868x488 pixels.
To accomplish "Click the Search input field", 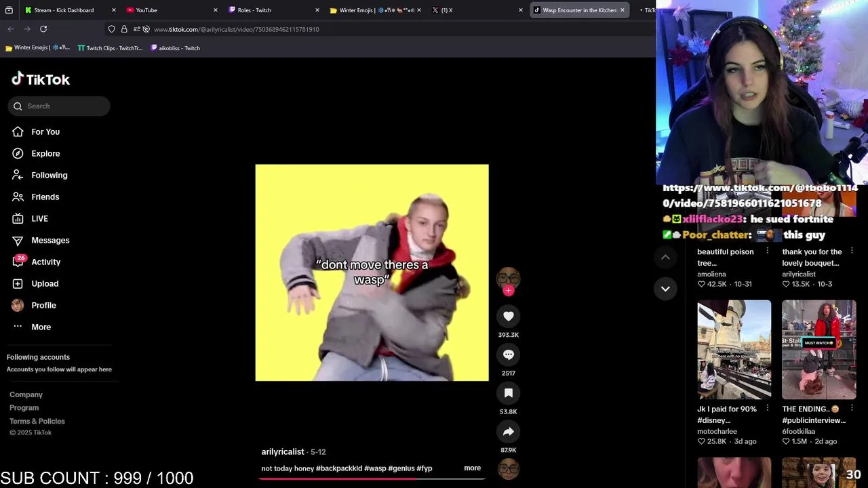I will [x=59, y=106].
